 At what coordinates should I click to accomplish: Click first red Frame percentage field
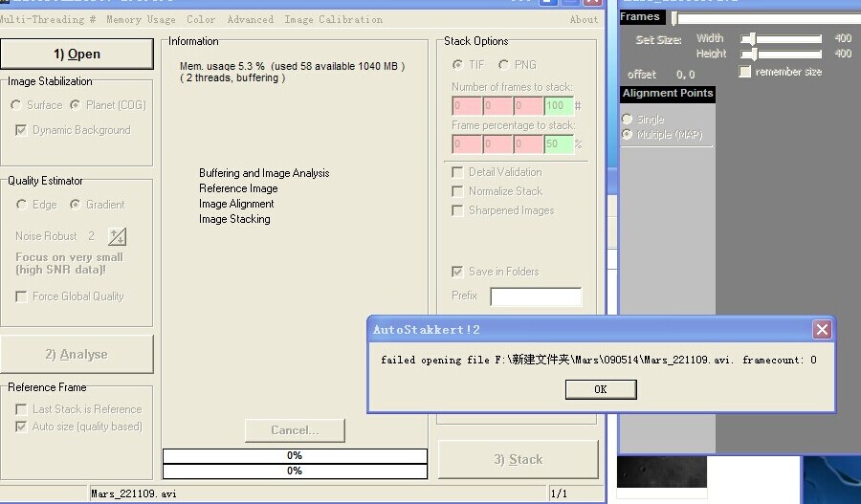[x=467, y=143]
